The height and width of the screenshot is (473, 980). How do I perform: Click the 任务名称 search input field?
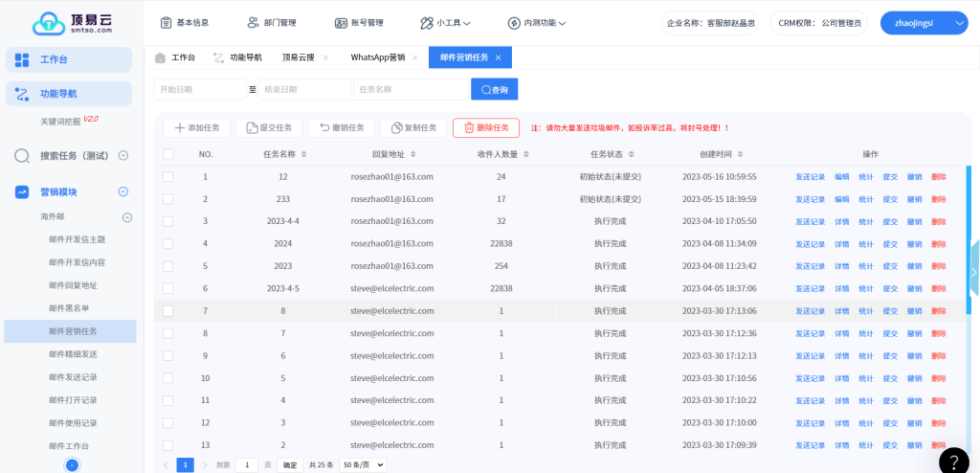pyautogui.click(x=410, y=89)
